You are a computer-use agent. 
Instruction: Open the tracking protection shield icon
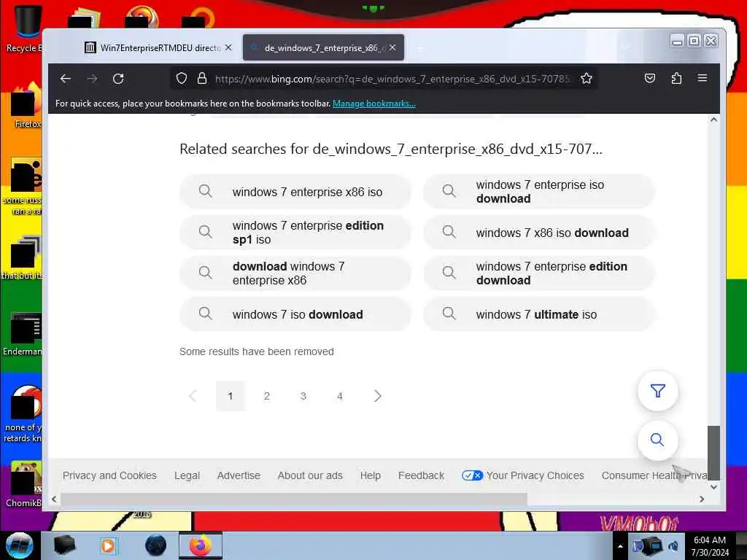[x=182, y=79]
